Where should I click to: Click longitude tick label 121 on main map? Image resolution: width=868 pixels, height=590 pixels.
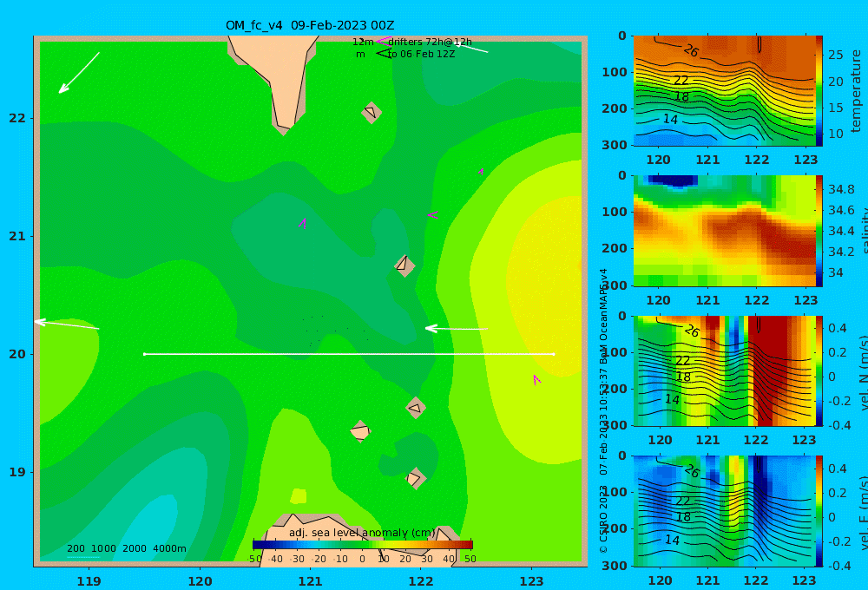(x=310, y=581)
